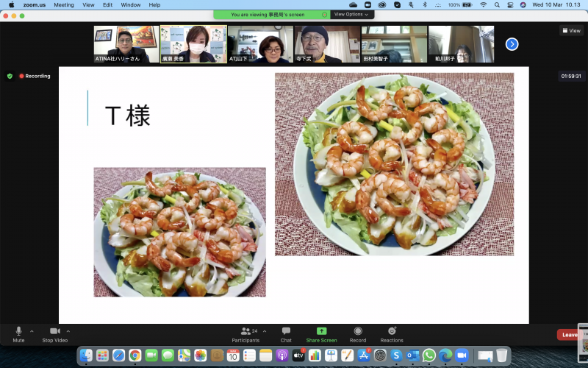Screen dimensions: 588x368
Task: Open Control Center in the menu bar
Action: [510, 5]
